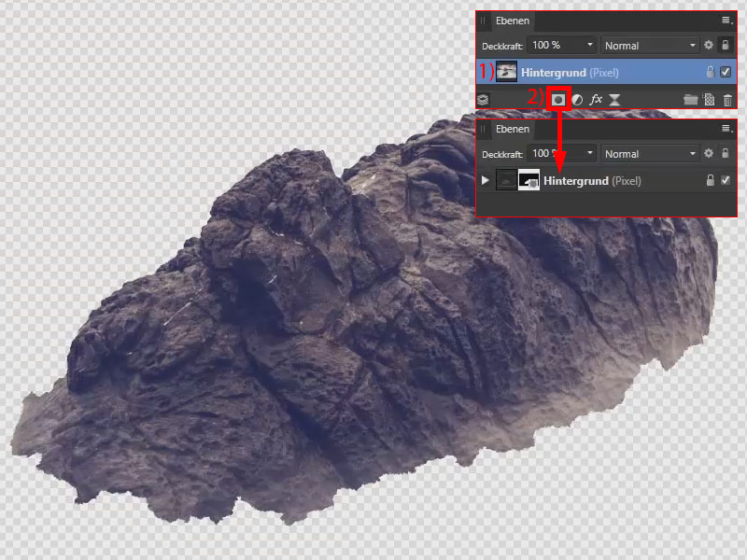Open the panel menu icon of the lower Ebenen panel
Screen dimensions: 747x560
pos(726,128)
